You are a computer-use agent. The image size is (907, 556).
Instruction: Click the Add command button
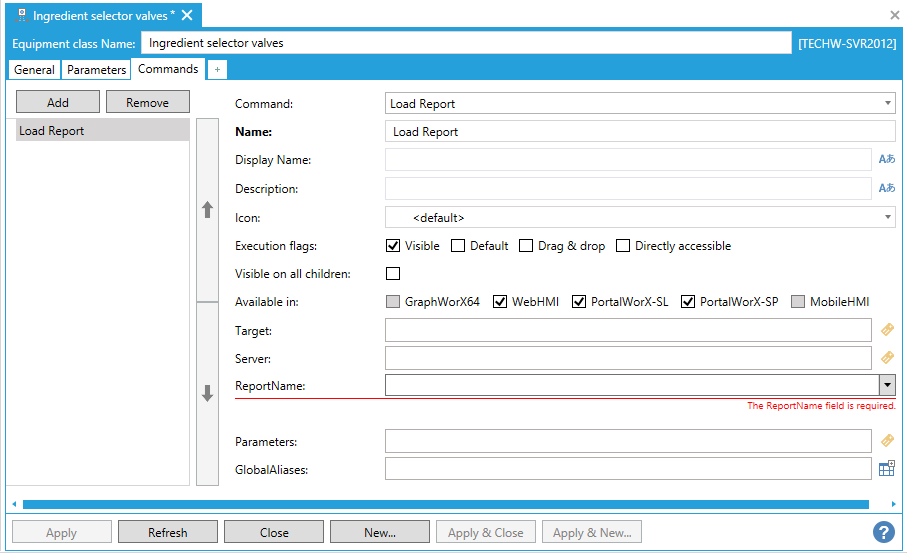click(58, 102)
